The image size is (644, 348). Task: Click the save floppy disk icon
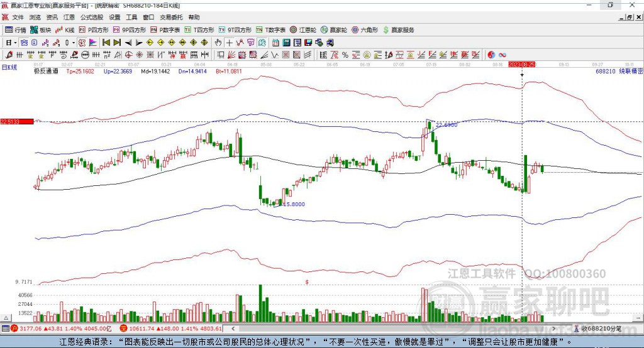(308, 43)
